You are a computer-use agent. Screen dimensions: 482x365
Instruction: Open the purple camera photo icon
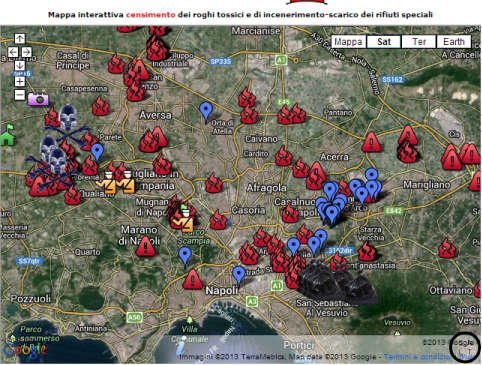[x=38, y=99]
